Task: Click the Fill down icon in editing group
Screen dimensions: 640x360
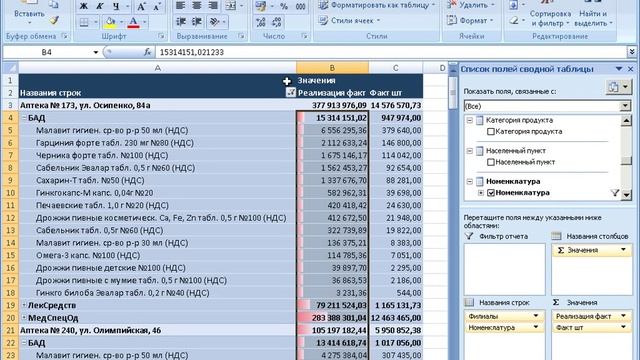Action: [514, 5]
